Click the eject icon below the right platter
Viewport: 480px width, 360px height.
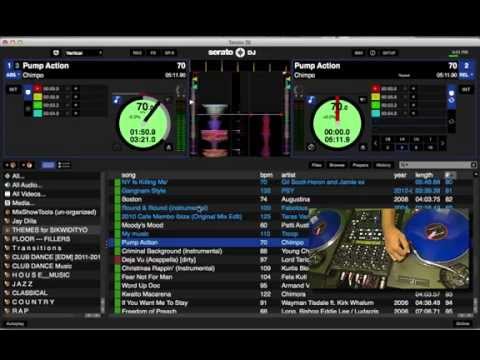(363, 147)
